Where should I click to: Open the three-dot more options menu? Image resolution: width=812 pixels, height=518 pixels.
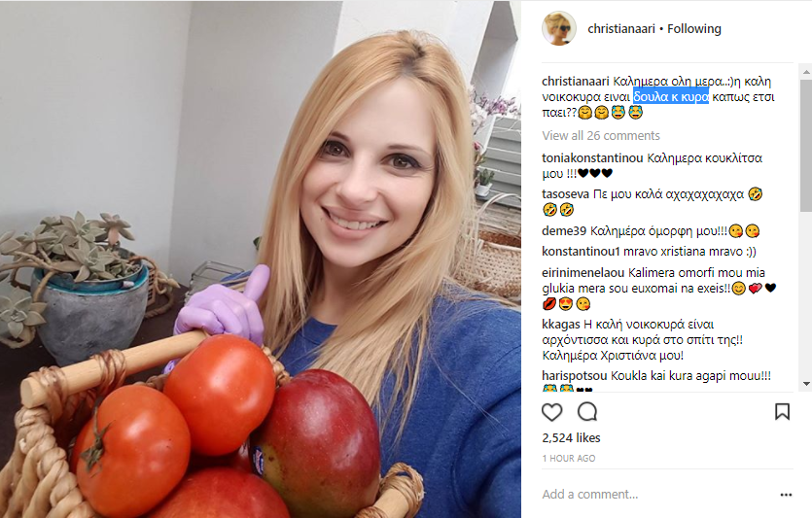point(786,495)
